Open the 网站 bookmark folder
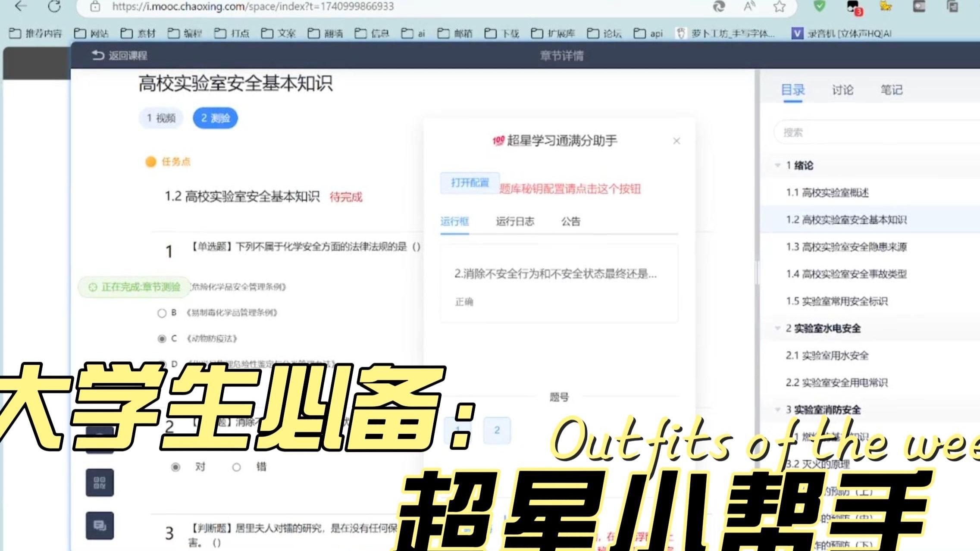 (x=91, y=33)
